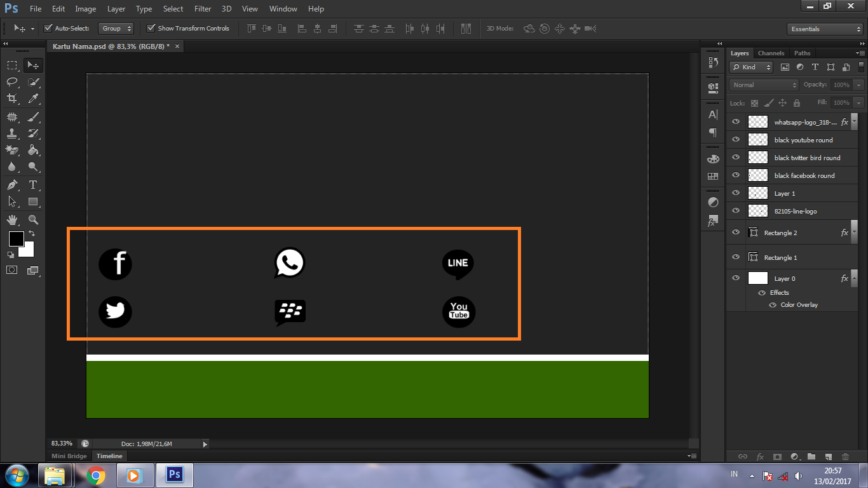Open the Fill dropdown arrow

click(859, 103)
